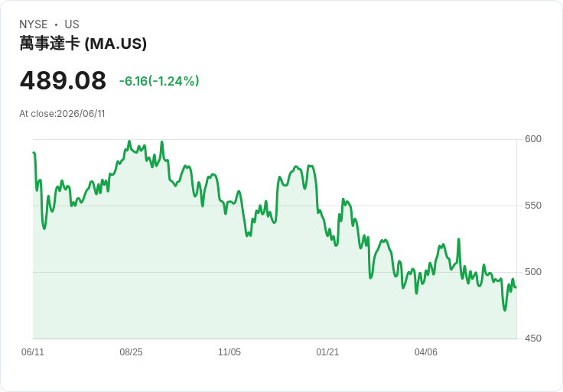Click the 萬事達卡 (MA.US) stock title
The width and height of the screenshot is (563, 392).
pyautogui.click(x=83, y=44)
